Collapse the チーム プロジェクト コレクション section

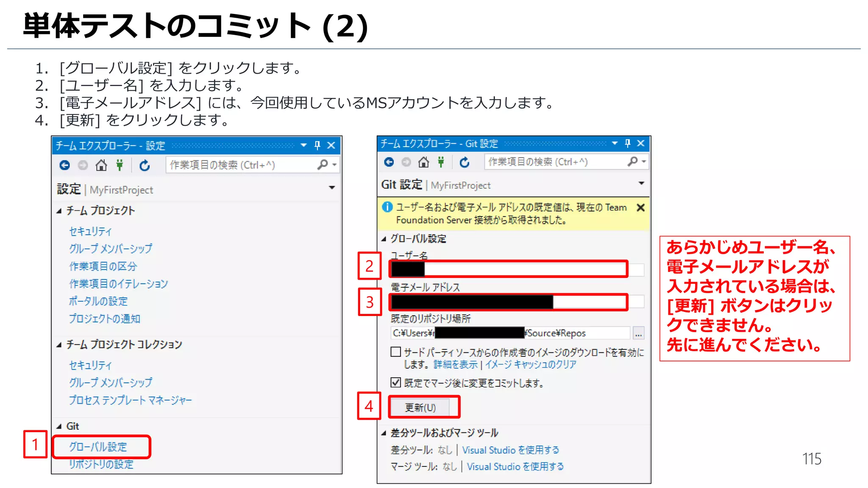point(59,345)
